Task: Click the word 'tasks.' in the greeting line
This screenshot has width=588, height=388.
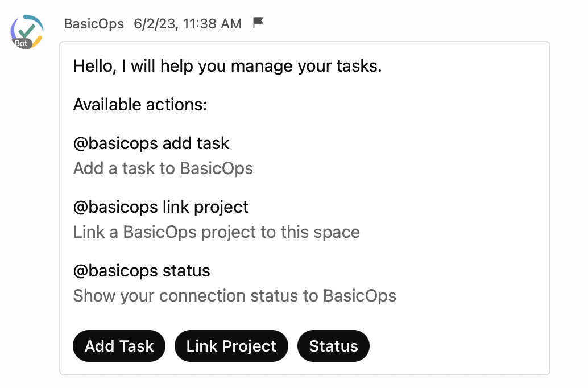Action: tap(359, 66)
